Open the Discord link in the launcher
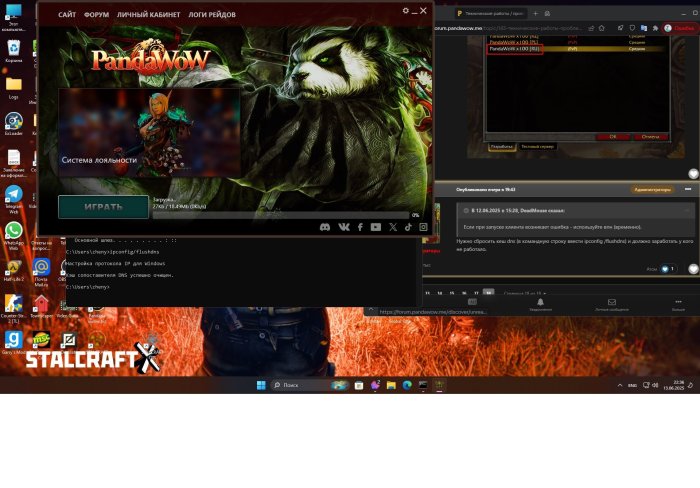The image size is (700, 488). point(325,227)
